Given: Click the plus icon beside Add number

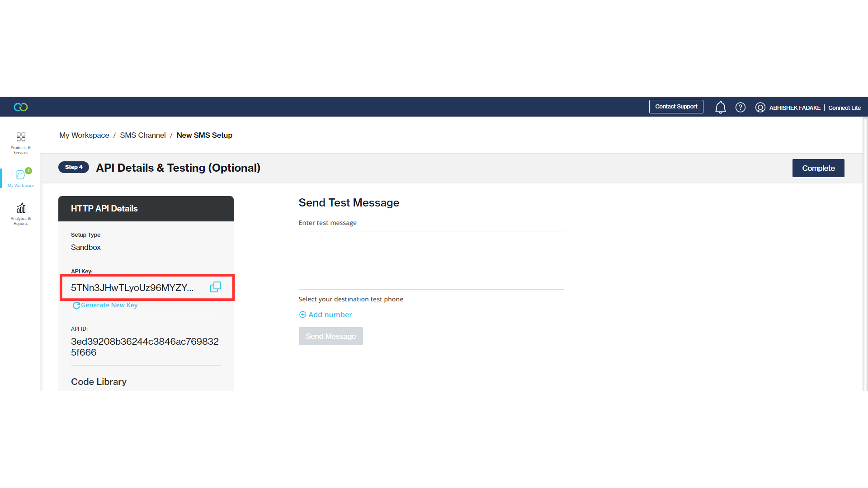Looking at the screenshot, I should point(302,314).
